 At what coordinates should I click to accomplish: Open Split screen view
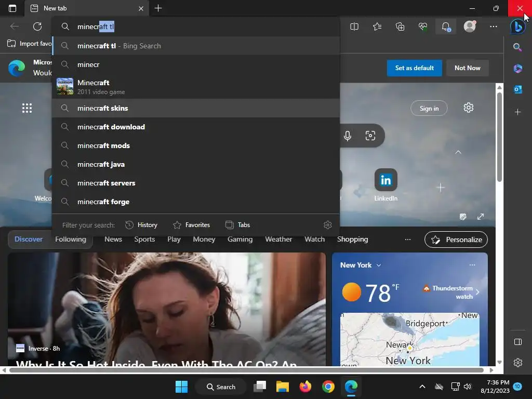[x=354, y=26]
